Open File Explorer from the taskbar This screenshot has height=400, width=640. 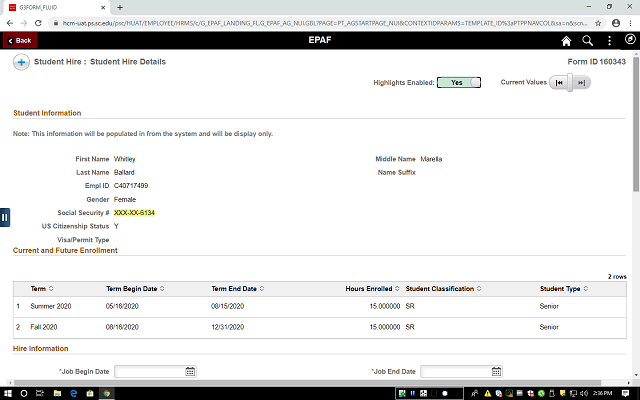pyautogui.click(x=57, y=393)
